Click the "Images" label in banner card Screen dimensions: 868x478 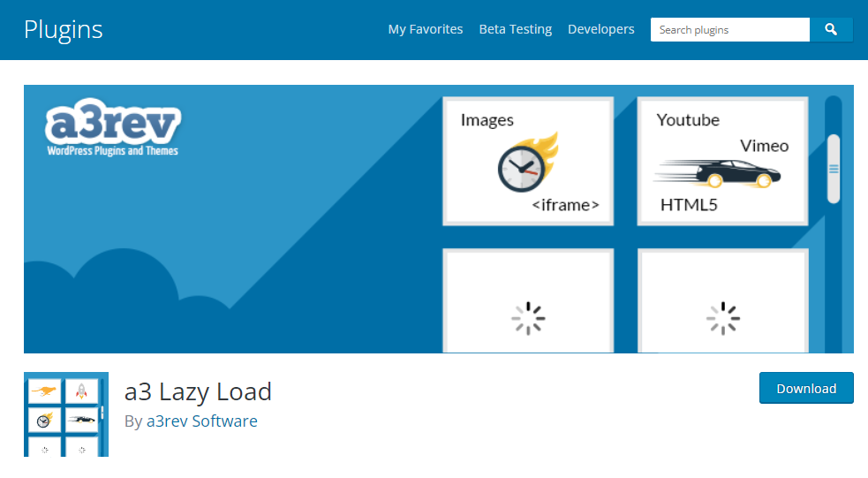(487, 120)
